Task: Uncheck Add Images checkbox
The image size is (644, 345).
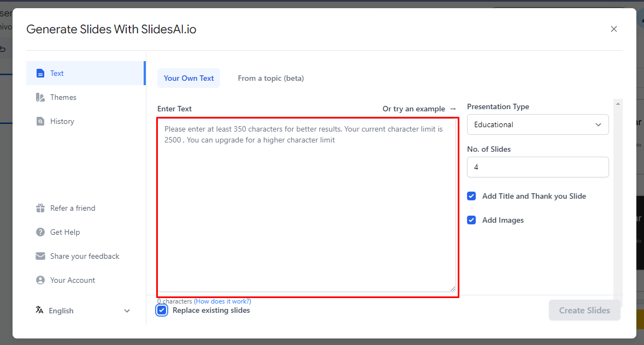Action: coord(471,220)
